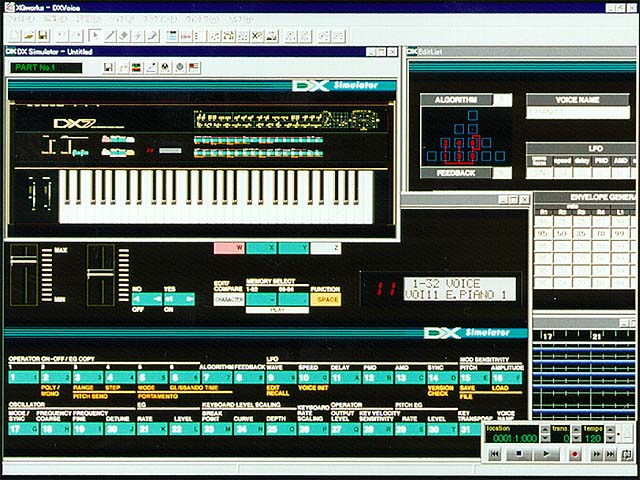Click the EDIT/COMPARE CHARACTER button

[x=229, y=299]
